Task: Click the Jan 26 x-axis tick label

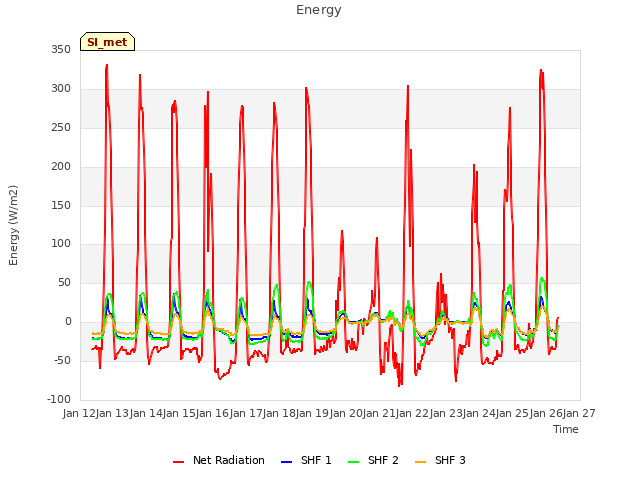Action: [x=546, y=413]
